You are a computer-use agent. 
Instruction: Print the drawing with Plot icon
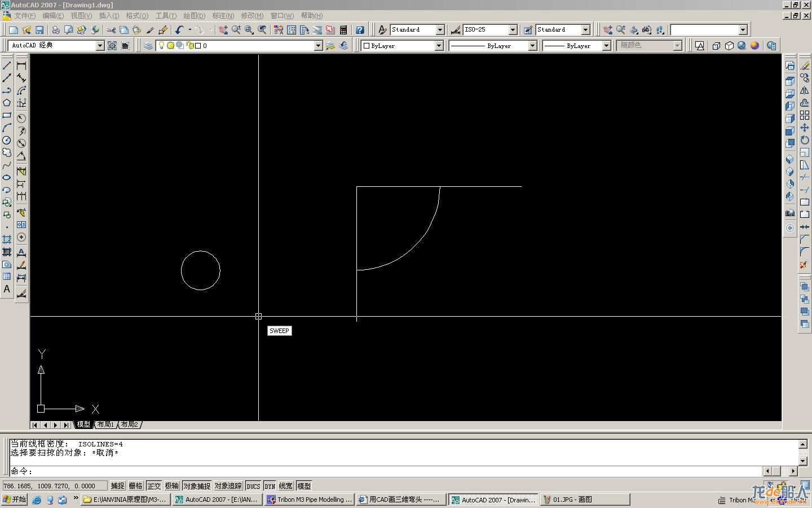click(55, 30)
